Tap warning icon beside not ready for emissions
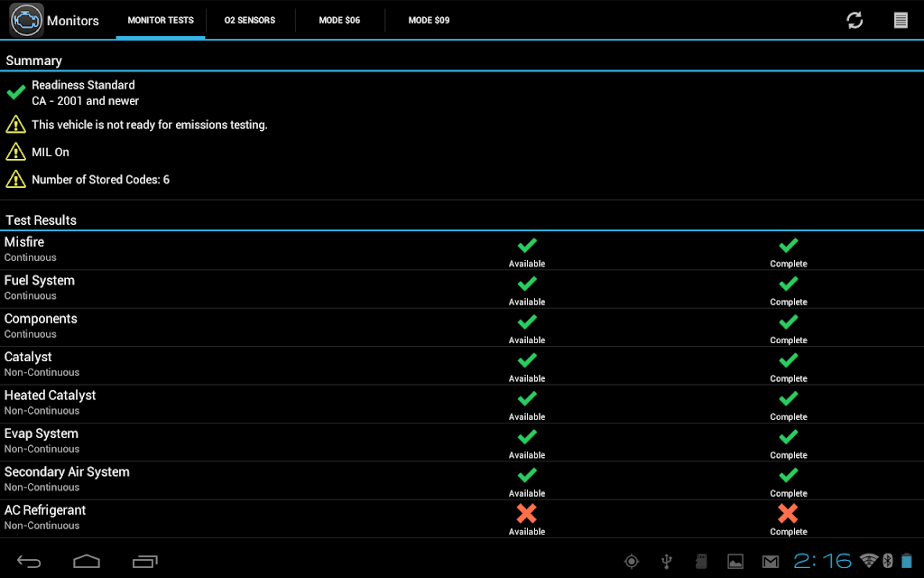Screen dimensions: 924x578 [x=16, y=125]
